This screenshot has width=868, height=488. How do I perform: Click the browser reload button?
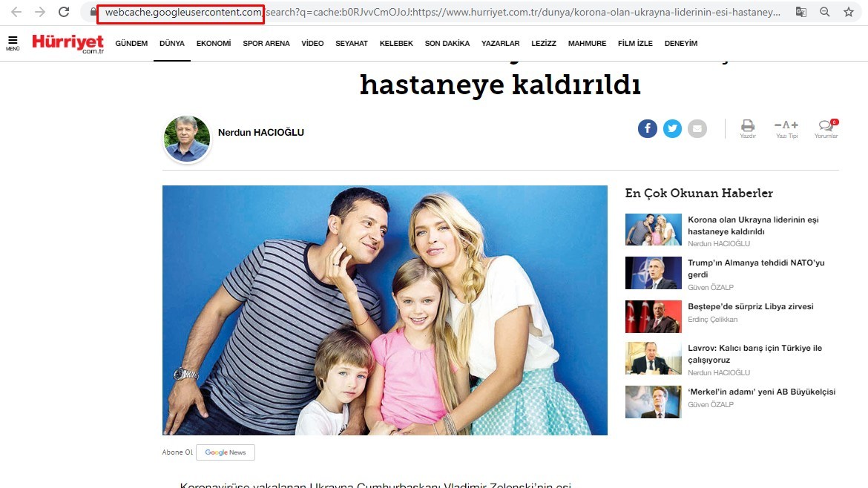point(64,13)
